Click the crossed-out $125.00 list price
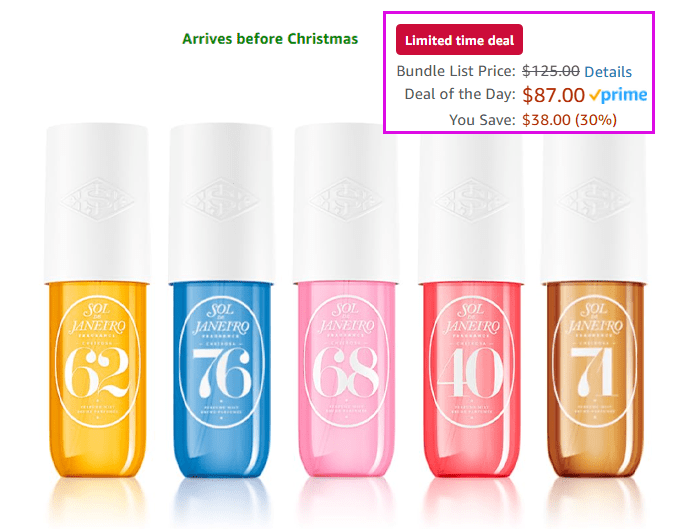This screenshot has width=700, height=529. 551,71
